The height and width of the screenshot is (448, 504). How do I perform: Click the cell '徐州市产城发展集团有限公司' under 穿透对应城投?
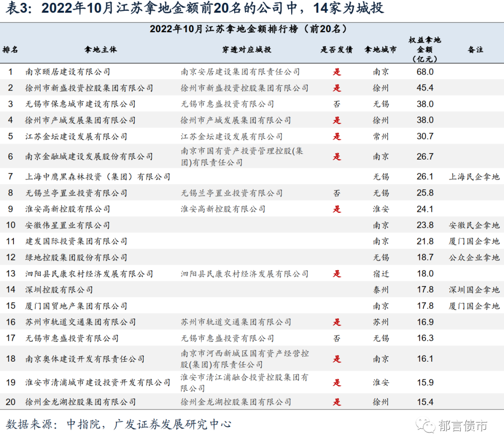[236, 120]
